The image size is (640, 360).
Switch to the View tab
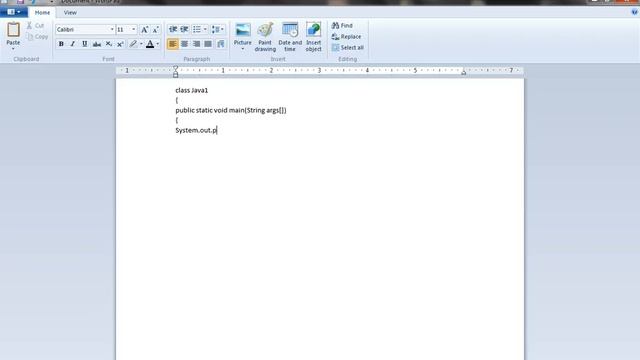pyautogui.click(x=70, y=13)
